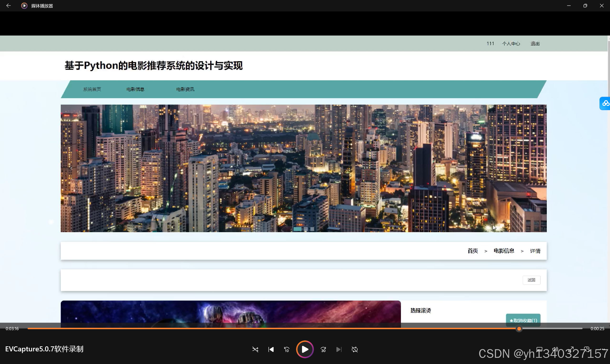Viewport: 610px width, 364px height.
Task: Toggle shuffle mode
Action: (255, 349)
